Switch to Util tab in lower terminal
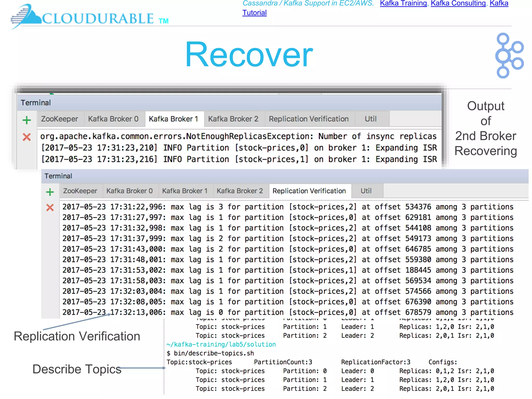Image resolution: width=532 pixels, height=399 pixels. pyautogui.click(x=366, y=191)
